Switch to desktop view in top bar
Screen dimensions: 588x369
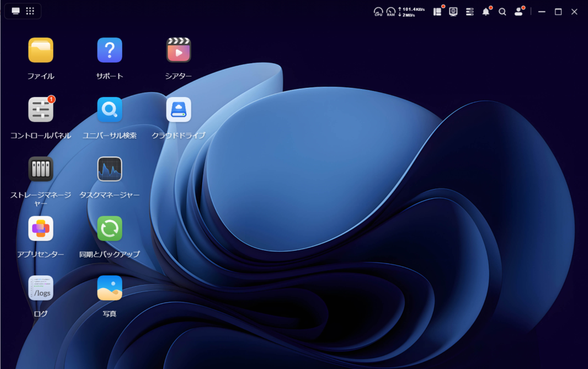coord(16,11)
